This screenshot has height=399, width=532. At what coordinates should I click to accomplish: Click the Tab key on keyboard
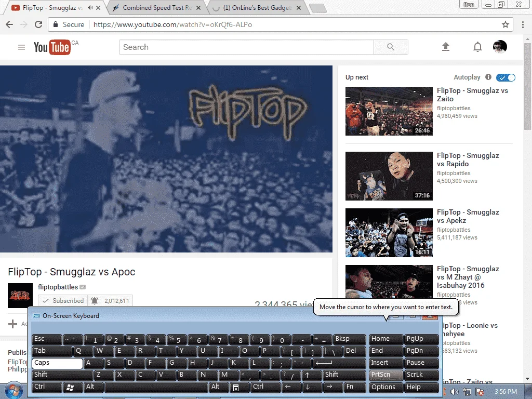(52, 352)
